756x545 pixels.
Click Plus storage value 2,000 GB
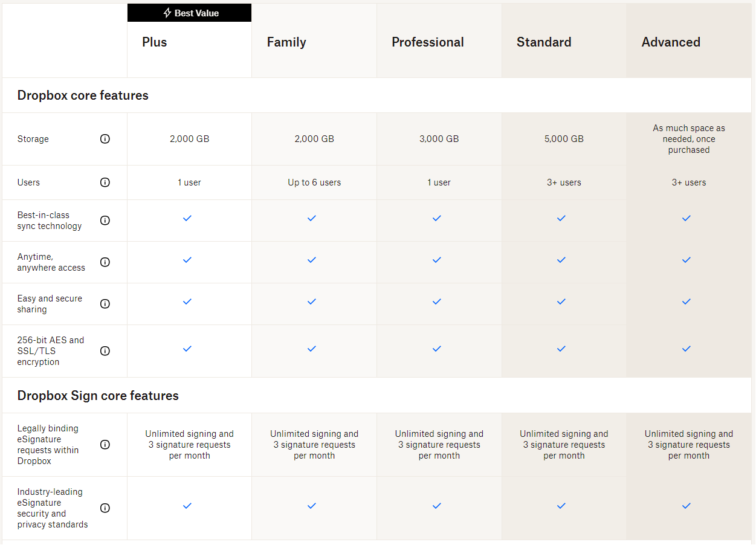click(x=190, y=139)
